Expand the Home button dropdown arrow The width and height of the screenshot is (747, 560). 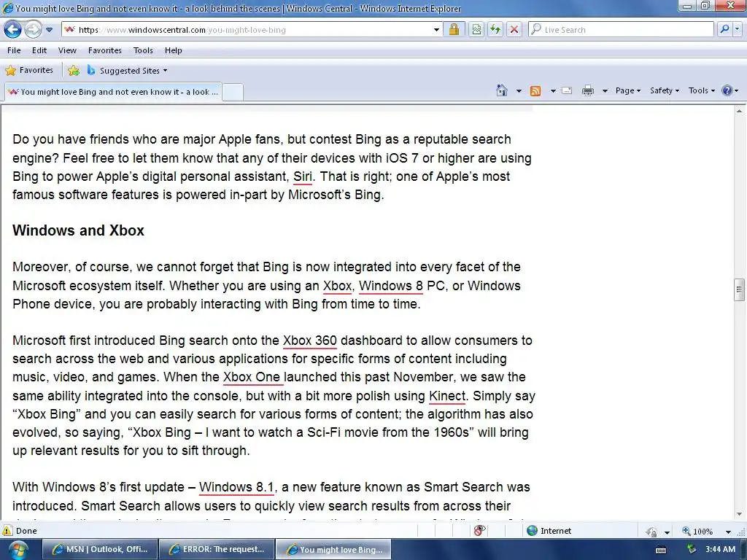tap(519, 90)
